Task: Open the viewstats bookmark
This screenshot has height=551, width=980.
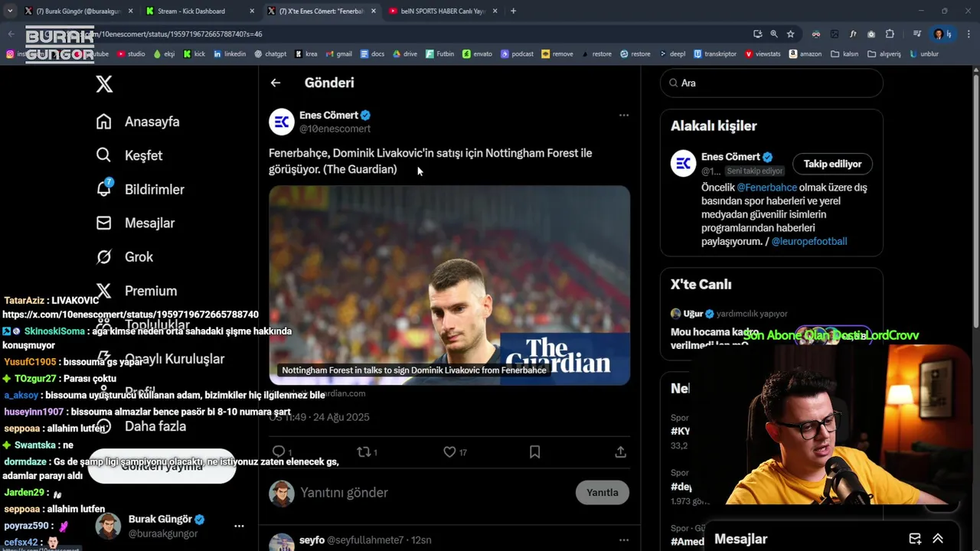Action: pos(763,54)
